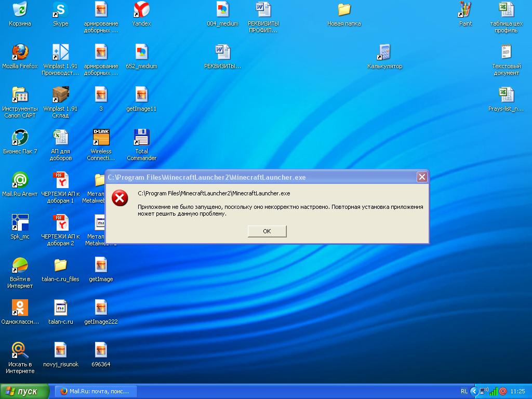This screenshot has width=532, height=399.
Task: Click the network signal bars tray icon
Action: [494, 391]
